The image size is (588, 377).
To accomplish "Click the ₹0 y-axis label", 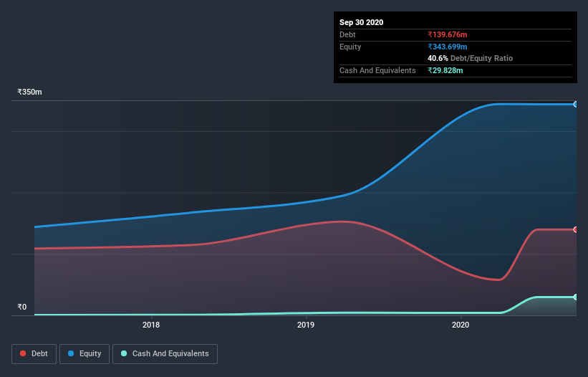I will coord(22,307).
